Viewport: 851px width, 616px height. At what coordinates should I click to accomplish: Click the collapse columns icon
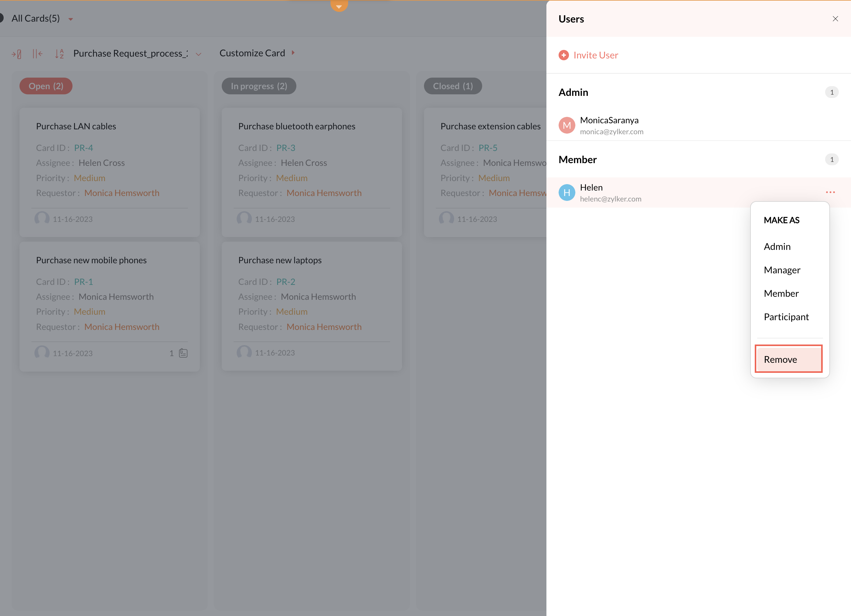37,54
